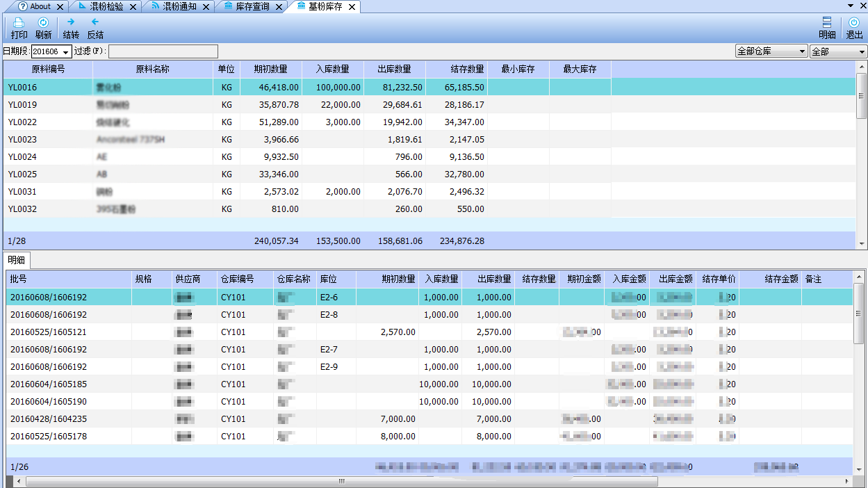Click the 供应商 column header
868x488 pixels.
188,279
